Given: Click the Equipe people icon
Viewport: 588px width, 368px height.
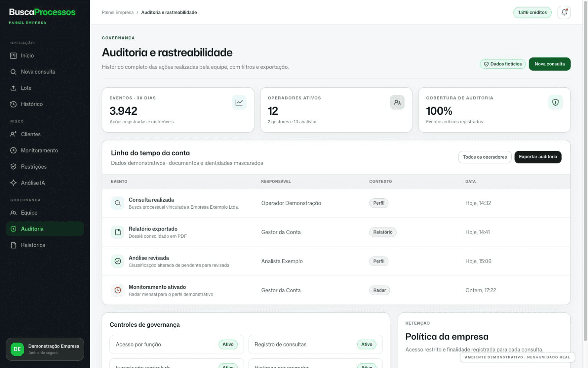Looking at the screenshot, I should click(13, 213).
